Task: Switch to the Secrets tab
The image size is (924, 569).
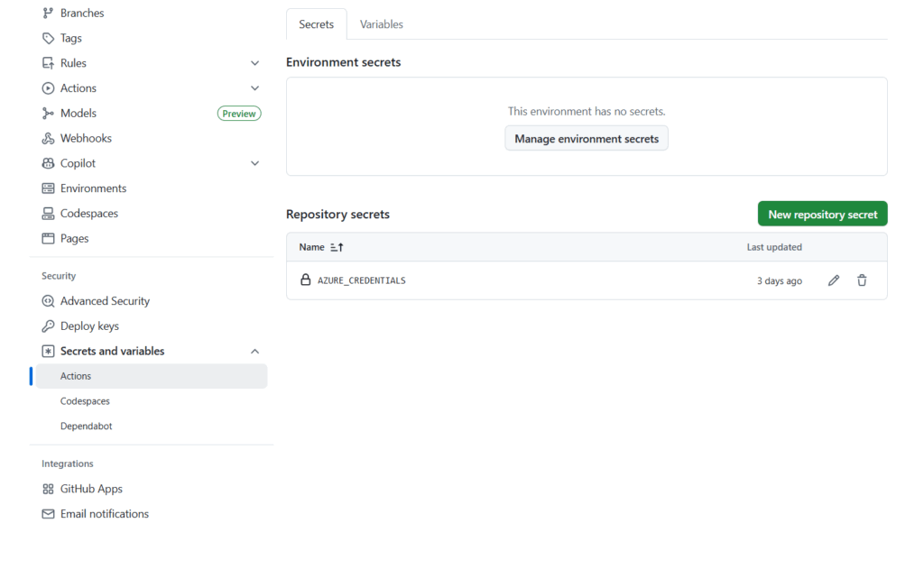Action: coord(317,24)
